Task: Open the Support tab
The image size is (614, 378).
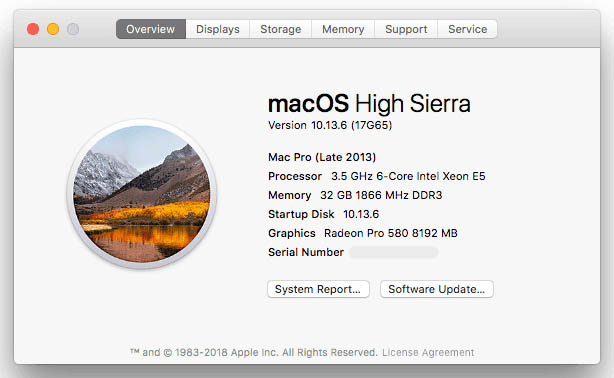Action: 406,29
